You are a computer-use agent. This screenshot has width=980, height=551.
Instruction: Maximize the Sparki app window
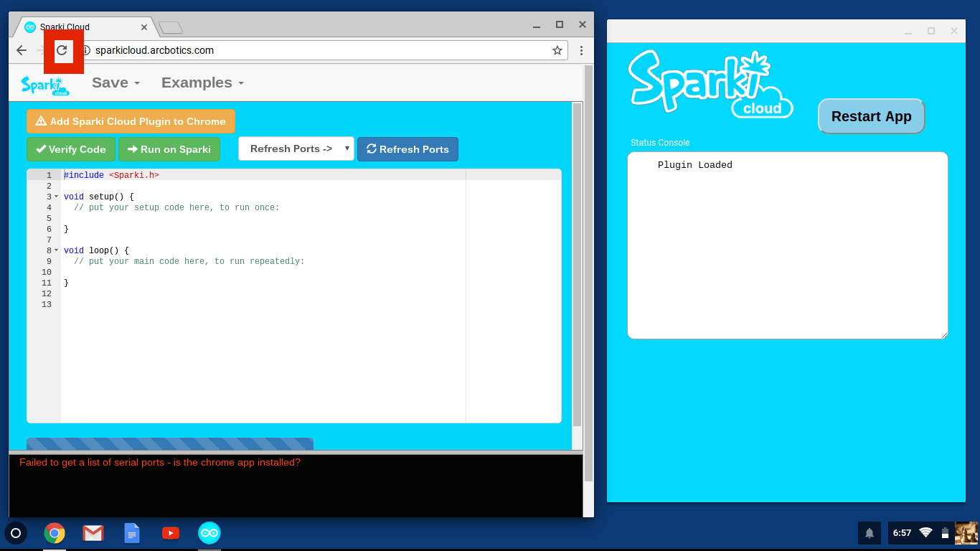pyautogui.click(x=931, y=31)
